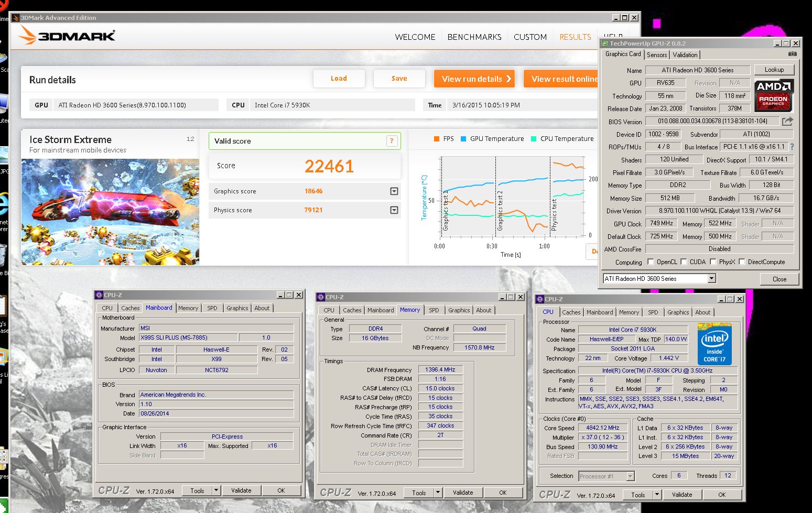The image size is (812, 513).
Task: Open the RESULTS tab in 3DMark
Action: [575, 37]
